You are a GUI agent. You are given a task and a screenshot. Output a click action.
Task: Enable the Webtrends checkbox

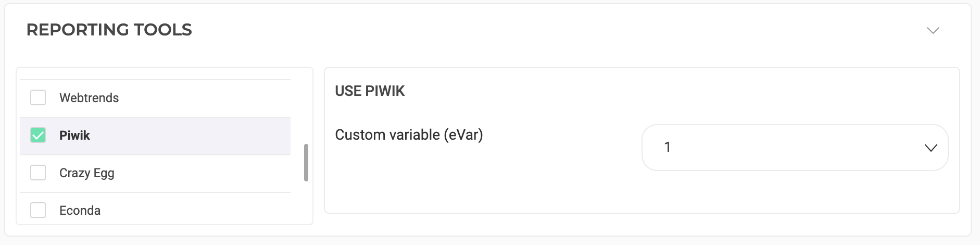coord(38,97)
